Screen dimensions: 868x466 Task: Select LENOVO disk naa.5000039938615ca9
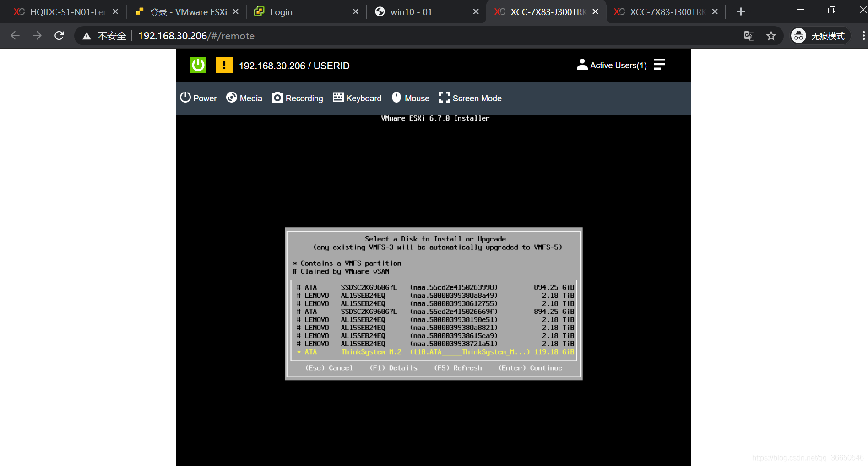(x=434, y=335)
